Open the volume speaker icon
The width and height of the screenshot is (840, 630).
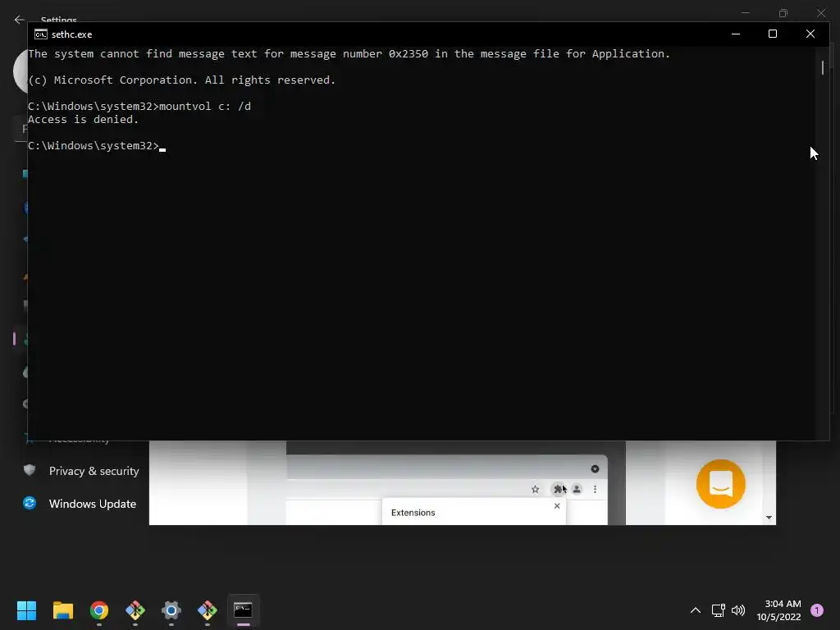coord(738,610)
